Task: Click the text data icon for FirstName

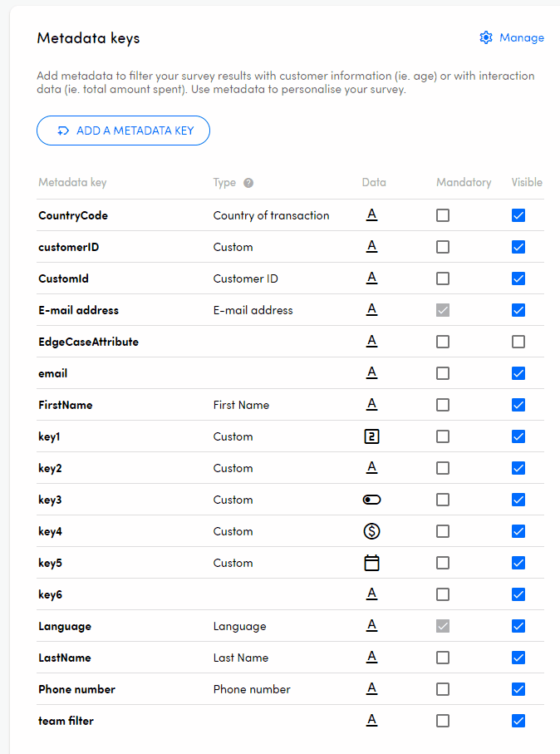Action: tap(371, 405)
